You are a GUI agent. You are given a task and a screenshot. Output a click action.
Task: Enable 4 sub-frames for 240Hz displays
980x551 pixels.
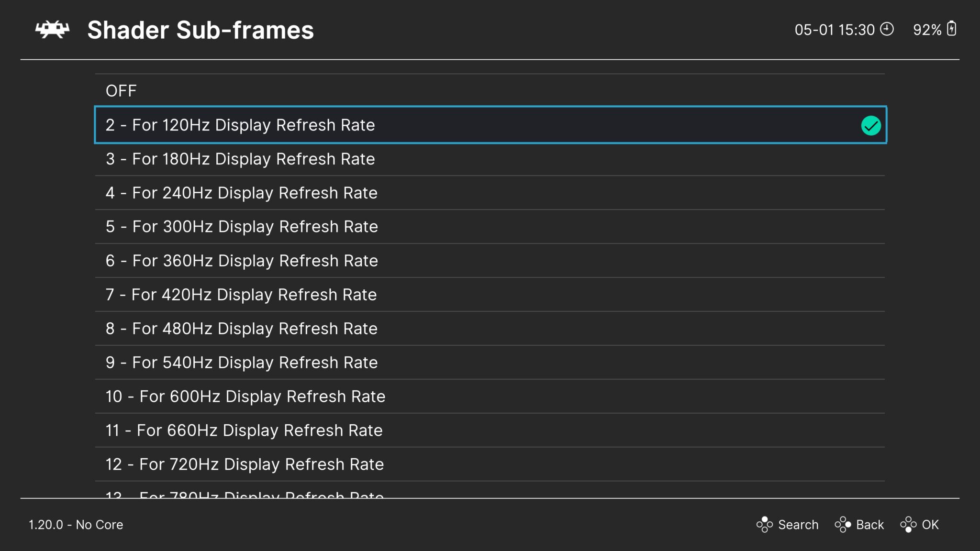[x=242, y=193]
